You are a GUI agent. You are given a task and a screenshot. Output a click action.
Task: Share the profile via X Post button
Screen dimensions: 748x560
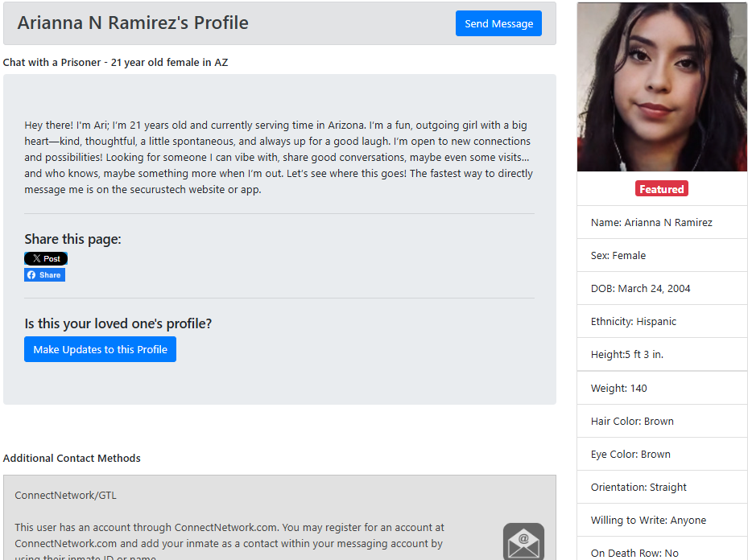tap(46, 258)
